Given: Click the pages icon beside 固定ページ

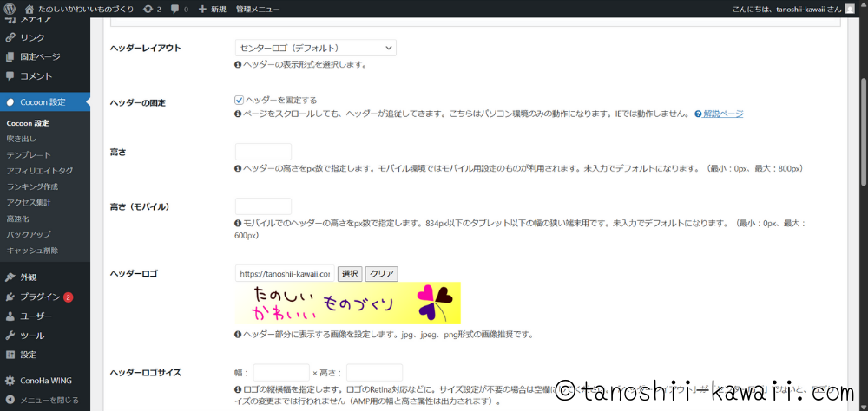Looking at the screenshot, I should 10,57.
